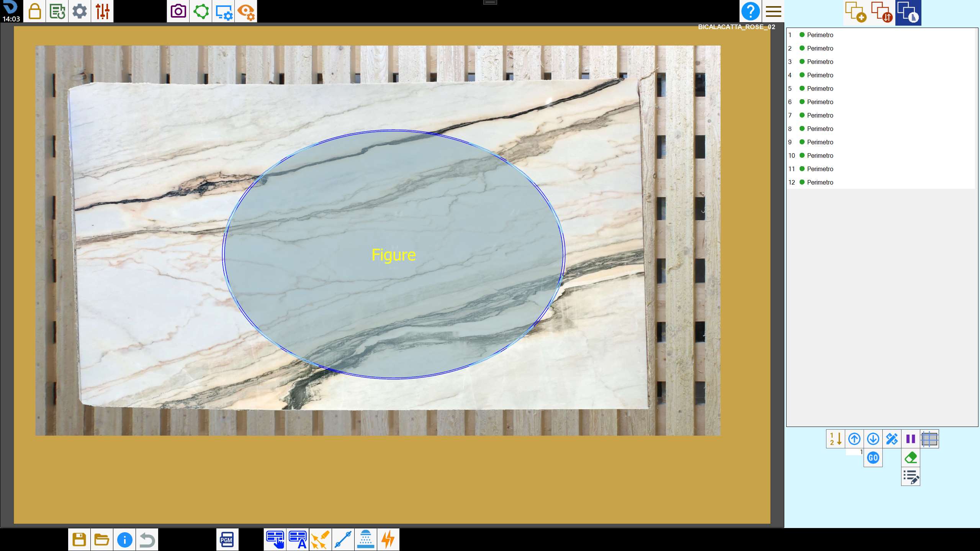The height and width of the screenshot is (551, 980).
Task: Select Perimetro row 12
Action: point(880,182)
